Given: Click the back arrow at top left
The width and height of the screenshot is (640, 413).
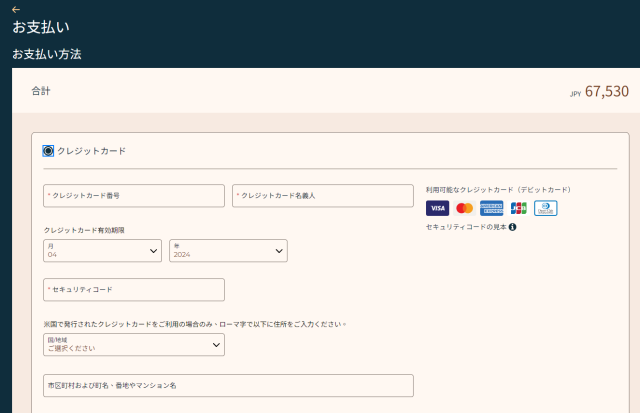Looking at the screenshot, I should 16,9.
